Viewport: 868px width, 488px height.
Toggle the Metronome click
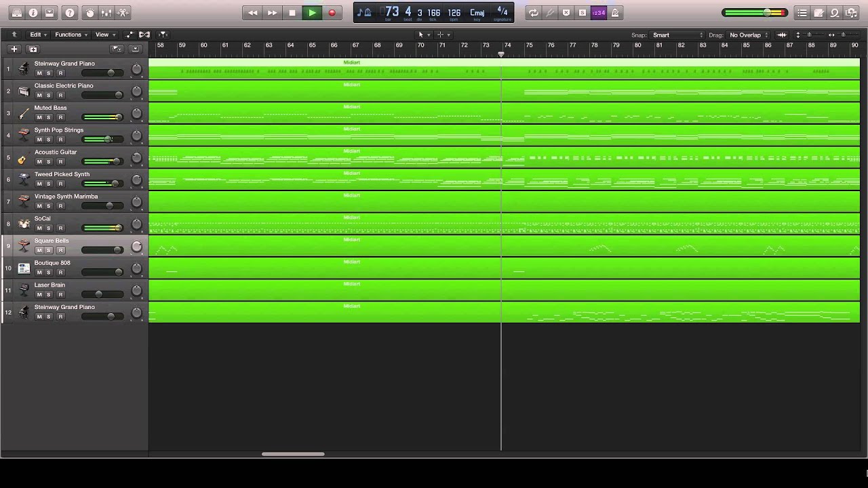tap(615, 13)
